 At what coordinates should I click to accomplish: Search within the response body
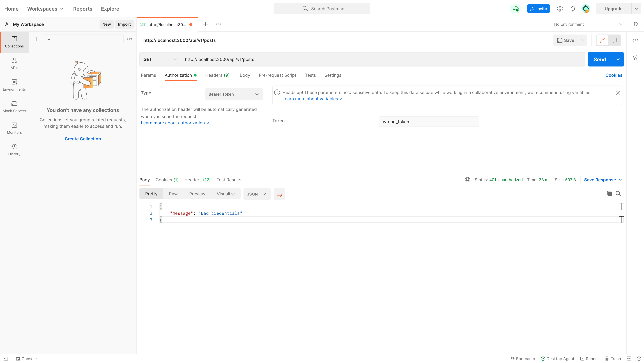[x=618, y=194]
